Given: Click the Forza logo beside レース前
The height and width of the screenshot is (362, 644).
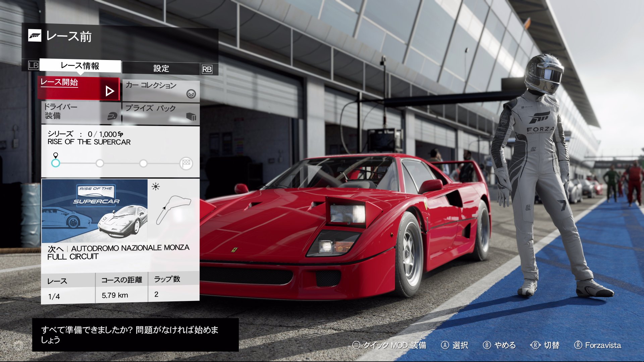Looking at the screenshot, I should coord(35,36).
